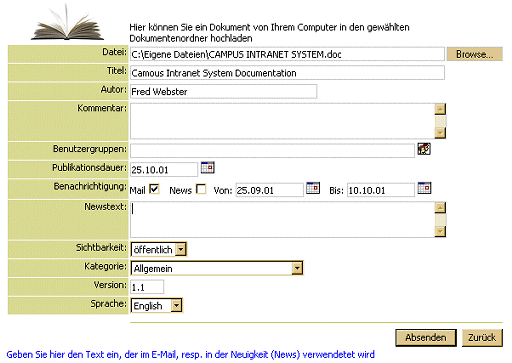Open calendar icon next to Bis date
This screenshot has height=363, width=512.
424,188
